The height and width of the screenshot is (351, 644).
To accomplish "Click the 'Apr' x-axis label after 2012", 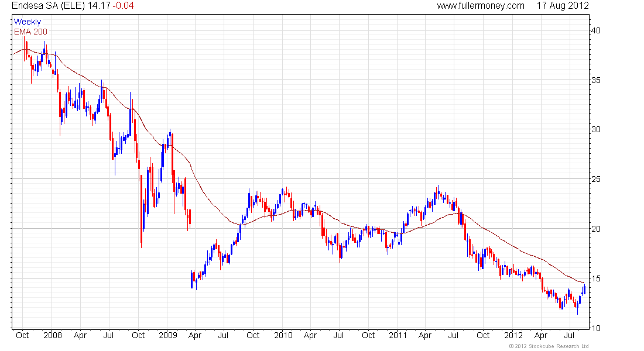I will [541, 335].
